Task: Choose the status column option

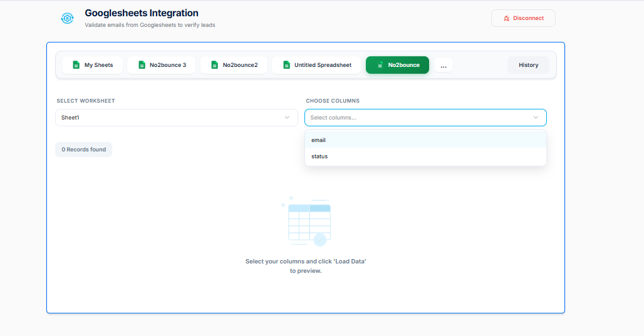Action: [x=425, y=156]
